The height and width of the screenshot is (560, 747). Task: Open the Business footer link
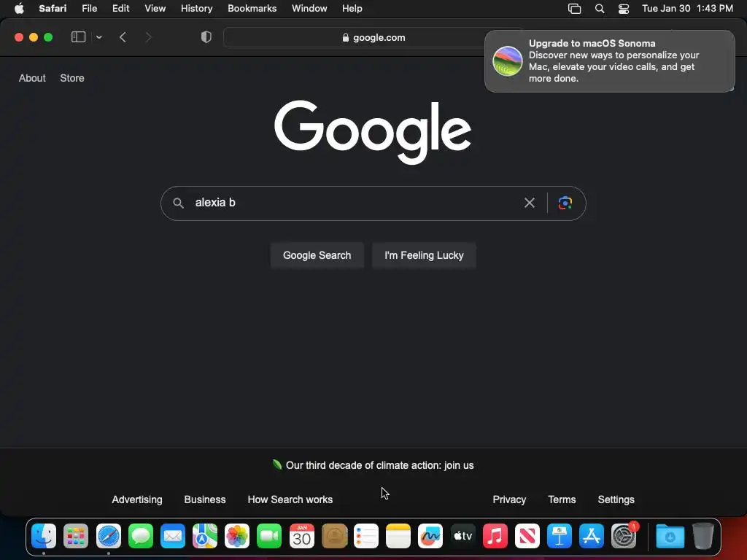(x=205, y=499)
